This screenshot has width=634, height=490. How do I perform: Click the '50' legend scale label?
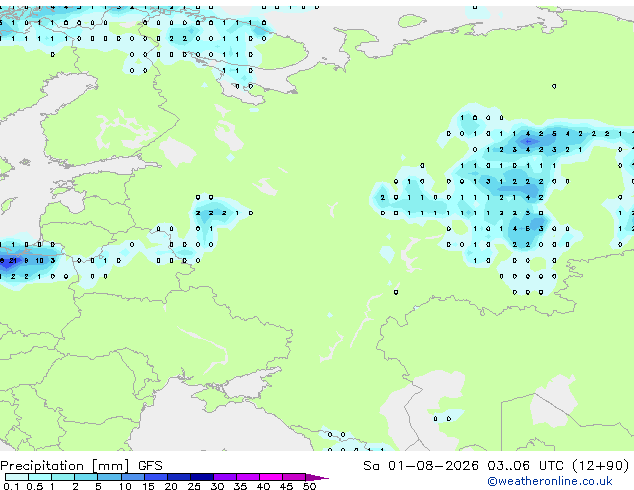(309, 486)
